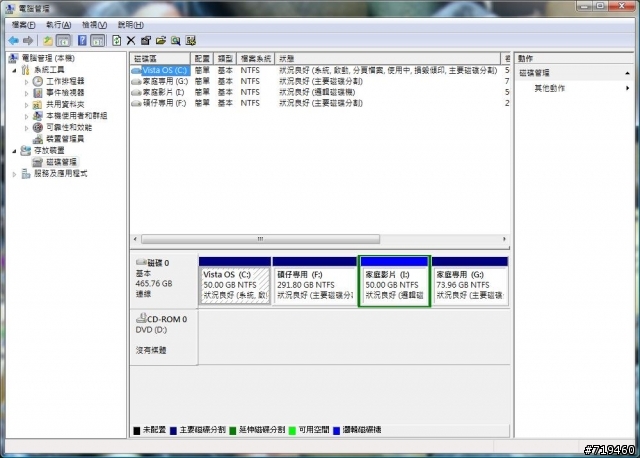This screenshot has height=458, width=640.
Task: Click the black 未配置 legend swatch
Action: click(x=137, y=430)
